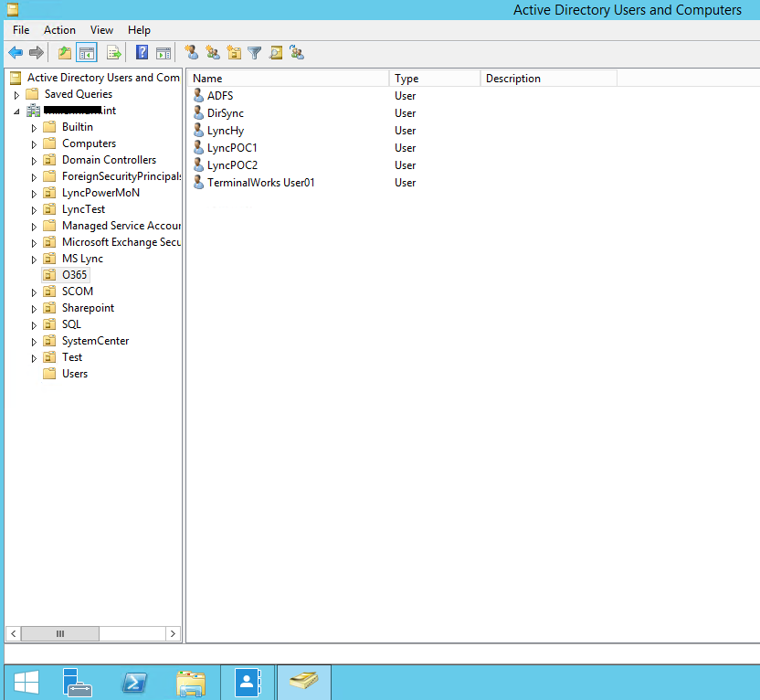
Task: Toggle Show/Hide Action Pane toolbar button
Action: (164, 52)
